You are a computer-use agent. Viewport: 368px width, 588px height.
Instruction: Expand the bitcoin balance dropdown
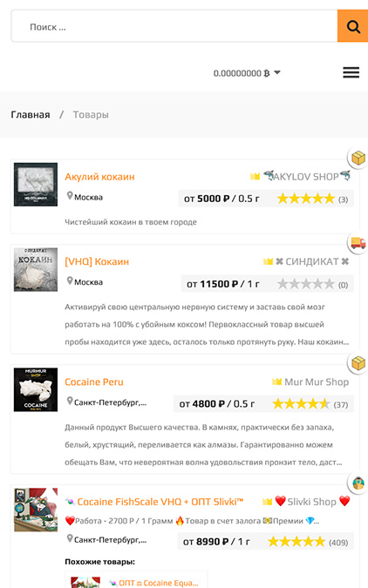pyautogui.click(x=277, y=72)
